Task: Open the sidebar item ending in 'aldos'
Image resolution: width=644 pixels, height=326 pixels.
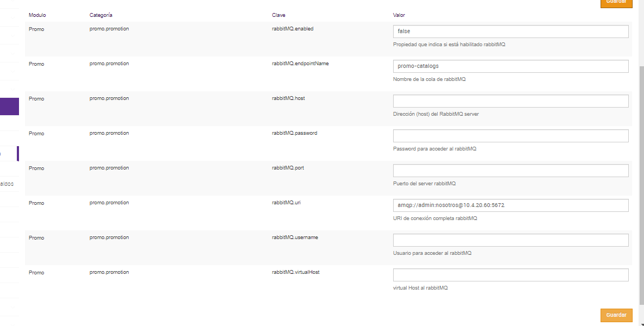Action: pyautogui.click(x=7, y=184)
